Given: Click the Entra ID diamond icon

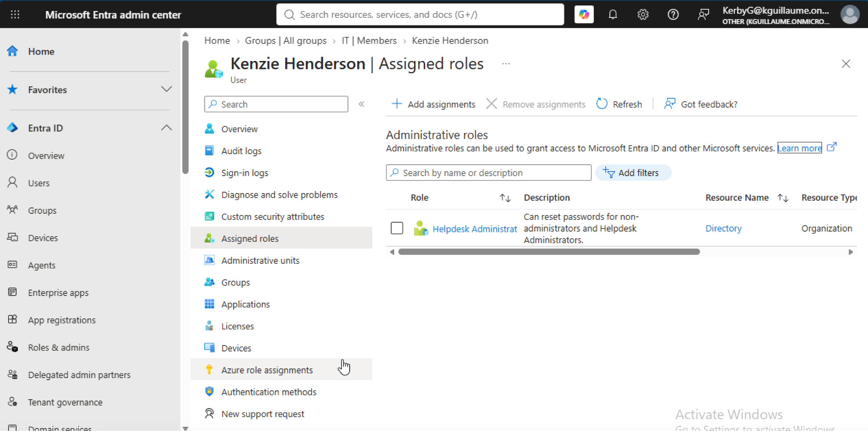Looking at the screenshot, I should point(12,127).
